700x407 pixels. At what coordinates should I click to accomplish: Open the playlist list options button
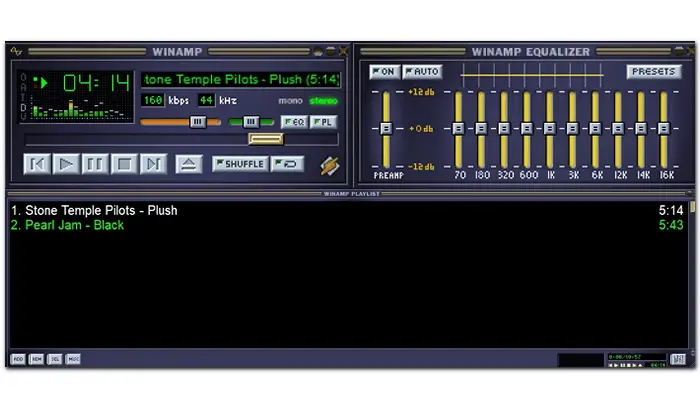[x=678, y=359]
